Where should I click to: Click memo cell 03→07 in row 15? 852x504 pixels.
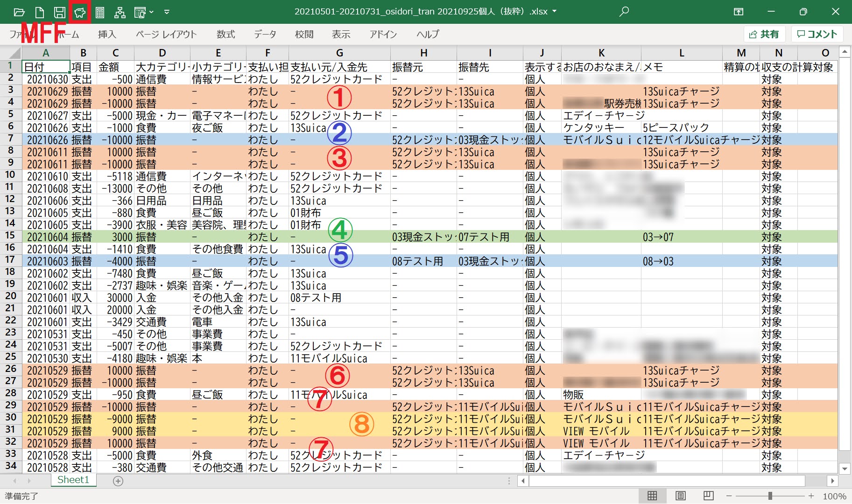tap(682, 237)
